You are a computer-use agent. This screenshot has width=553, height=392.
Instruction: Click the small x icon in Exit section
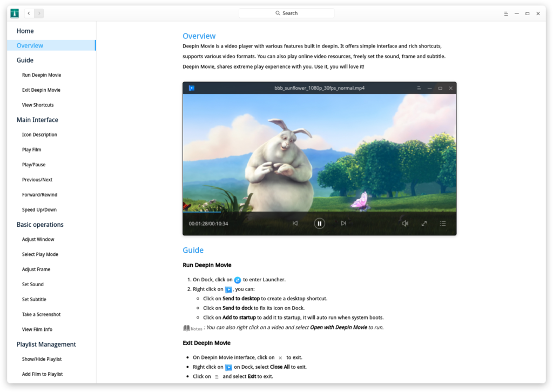(280, 358)
